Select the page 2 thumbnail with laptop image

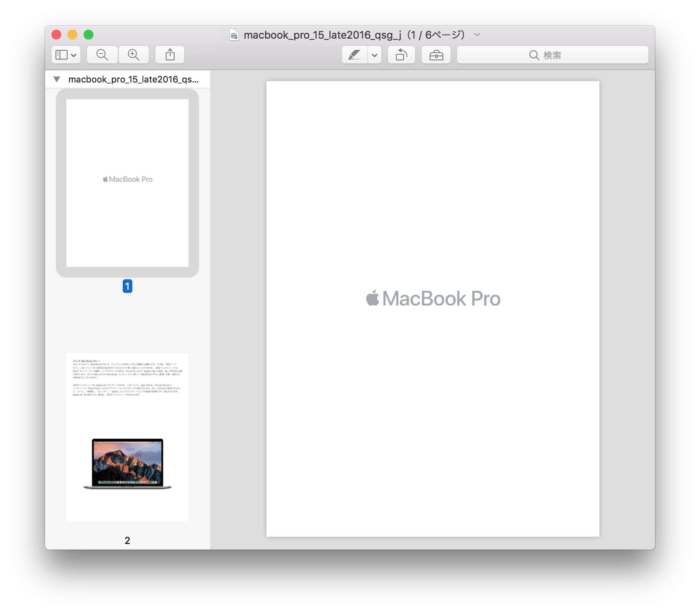pos(128,437)
